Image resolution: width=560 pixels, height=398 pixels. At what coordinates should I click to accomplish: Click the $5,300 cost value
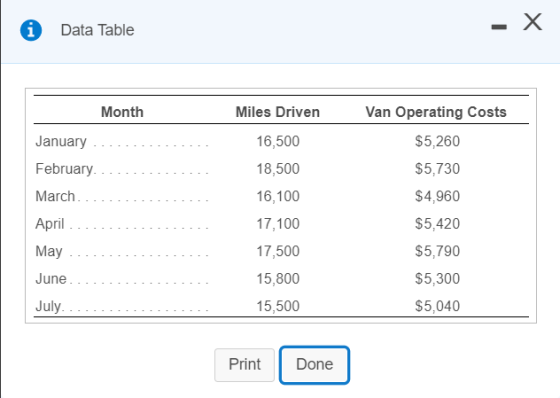[x=437, y=279]
